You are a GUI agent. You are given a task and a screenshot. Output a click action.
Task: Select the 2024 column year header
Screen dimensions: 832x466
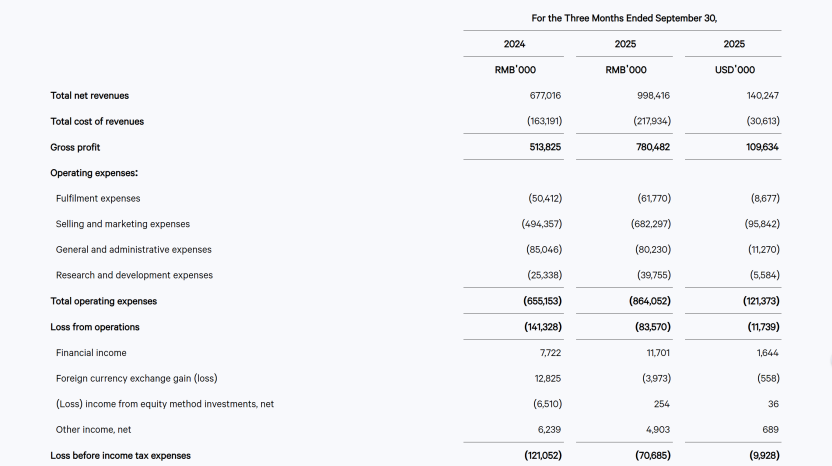(x=514, y=44)
